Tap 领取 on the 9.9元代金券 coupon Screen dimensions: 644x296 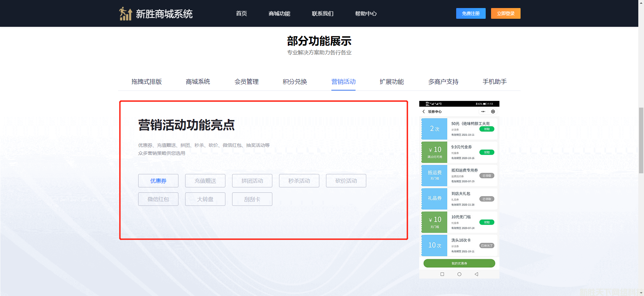coord(487,153)
